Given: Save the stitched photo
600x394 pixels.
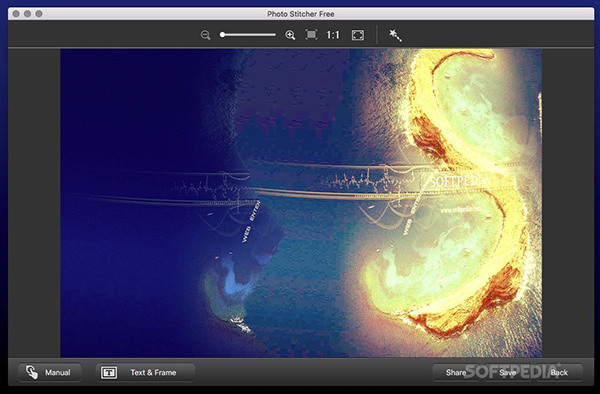Looking at the screenshot, I should (507, 372).
